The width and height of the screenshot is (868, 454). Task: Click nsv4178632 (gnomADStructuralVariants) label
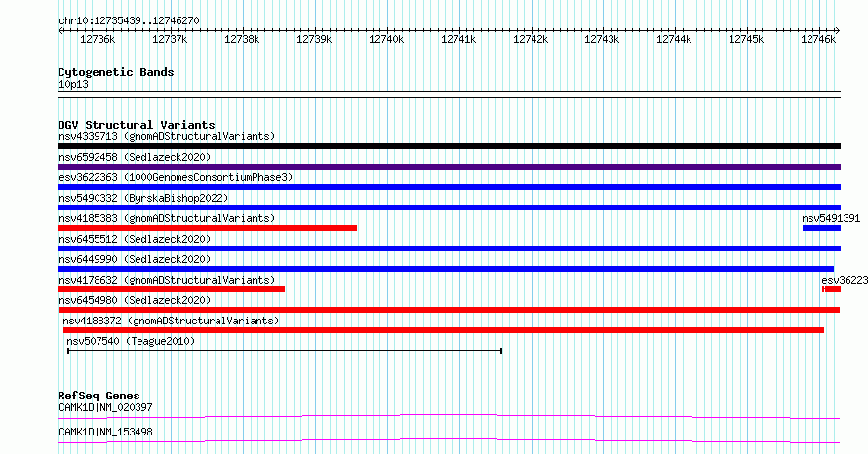click(167, 280)
